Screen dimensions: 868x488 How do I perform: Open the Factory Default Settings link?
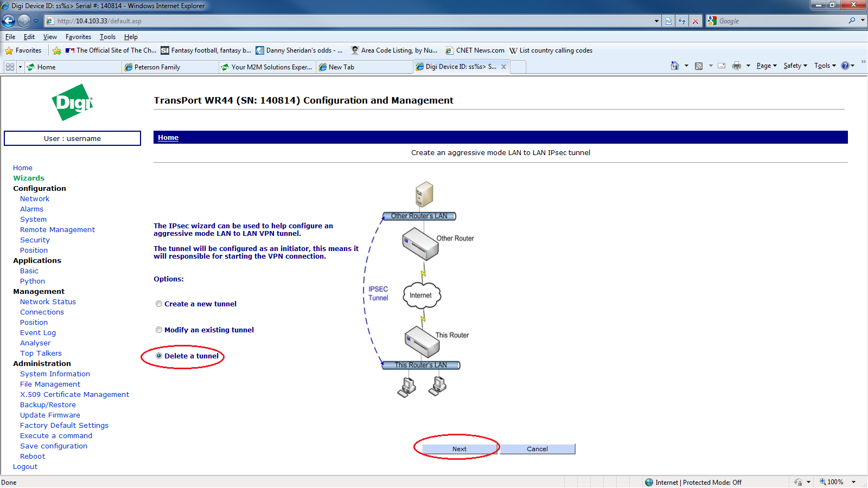coord(64,426)
